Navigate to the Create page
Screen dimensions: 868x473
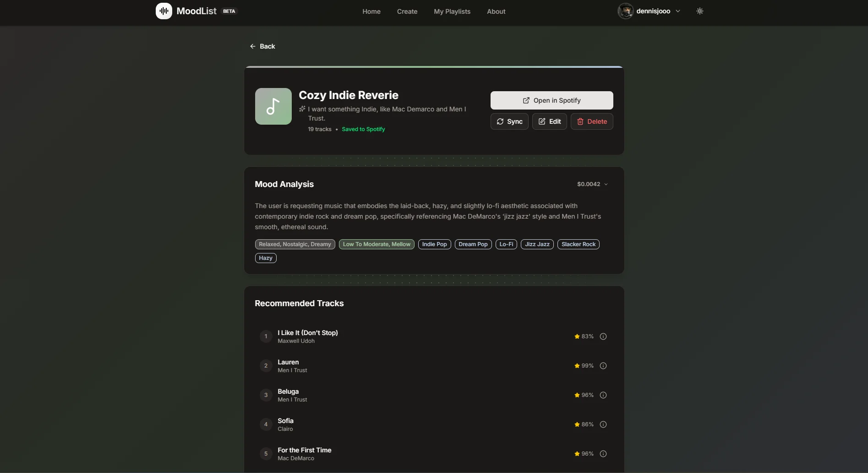pos(407,11)
